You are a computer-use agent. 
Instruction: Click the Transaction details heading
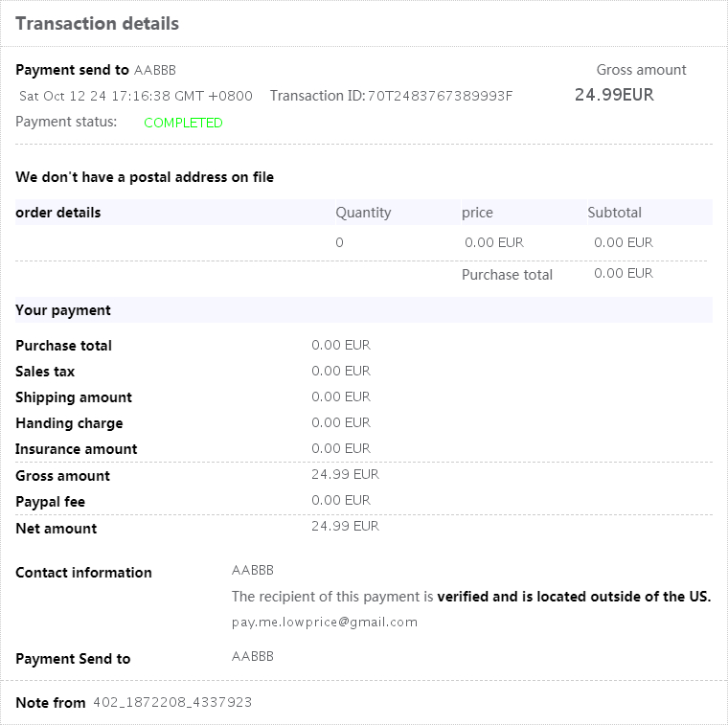point(97,24)
